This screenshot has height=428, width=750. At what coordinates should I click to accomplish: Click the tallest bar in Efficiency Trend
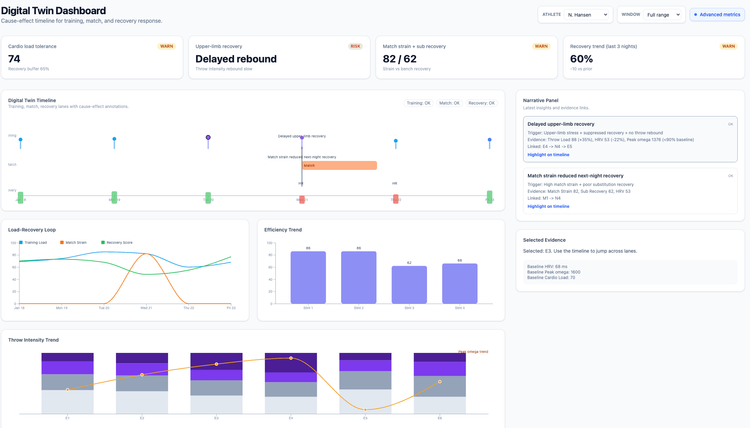pyautogui.click(x=308, y=277)
